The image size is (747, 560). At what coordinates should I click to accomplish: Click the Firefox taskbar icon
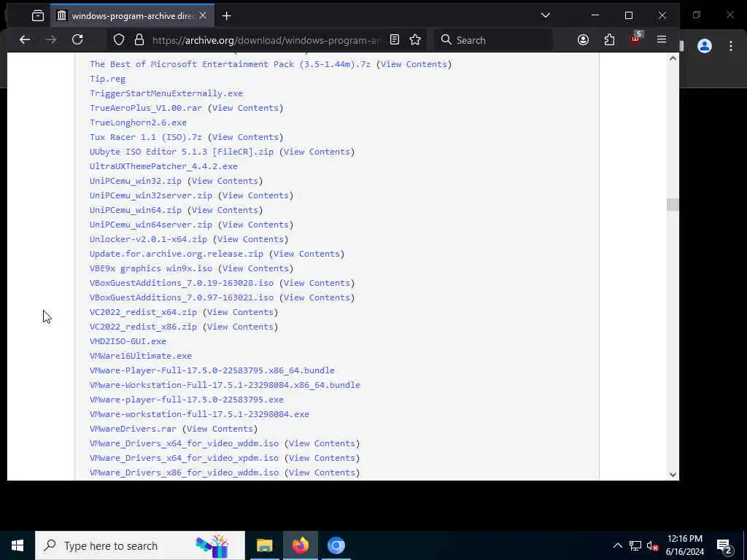301,545
